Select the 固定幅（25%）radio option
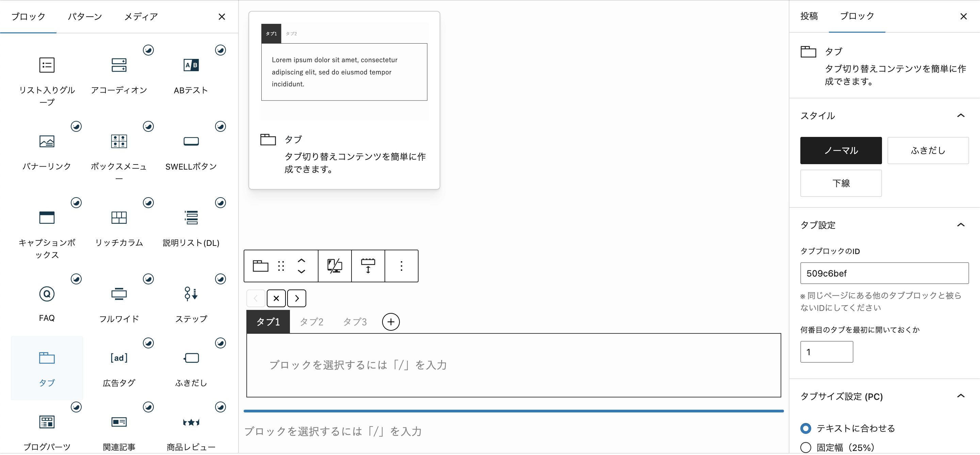Viewport: 980px width, 455px height. point(805,448)
